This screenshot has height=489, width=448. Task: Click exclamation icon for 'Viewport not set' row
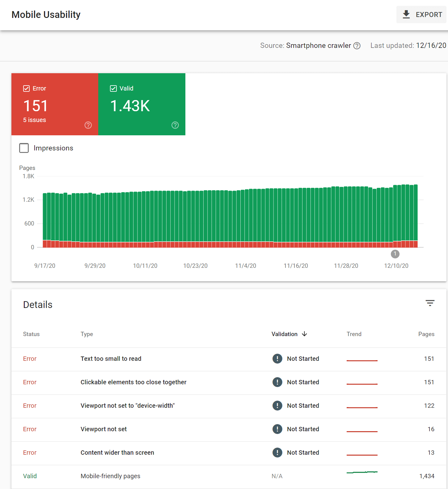pyautogui.click(x=277, y=429)
